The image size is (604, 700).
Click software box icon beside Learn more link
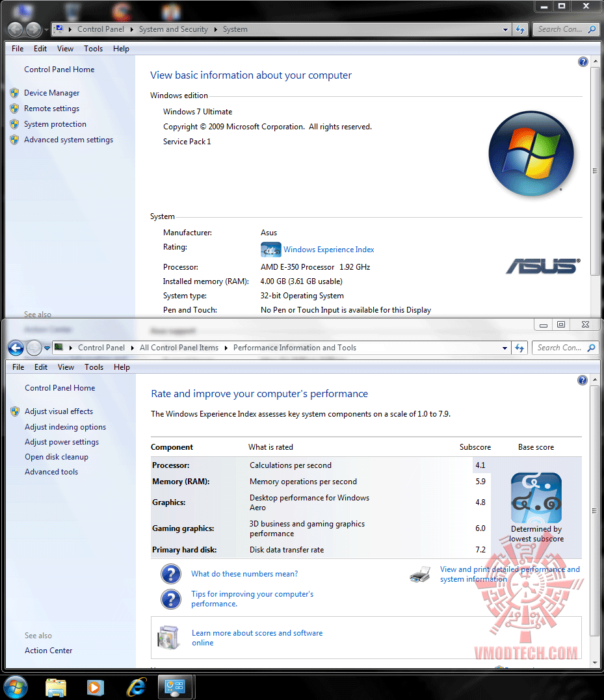(168, 638)
